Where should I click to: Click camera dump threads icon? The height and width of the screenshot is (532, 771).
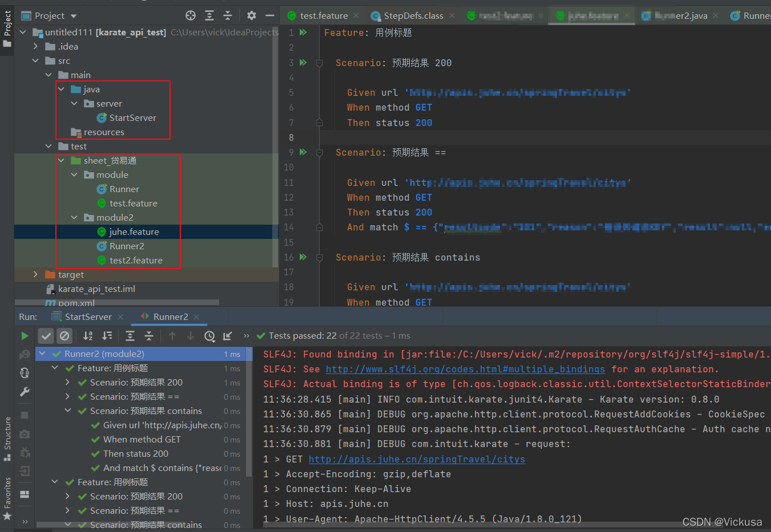click(25, 434)
